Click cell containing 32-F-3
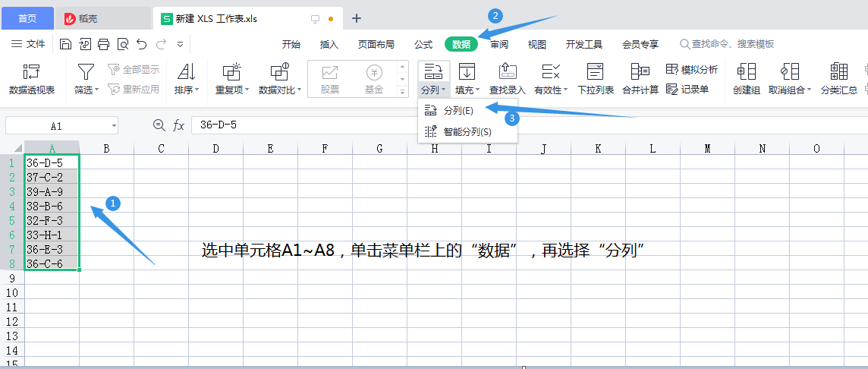 pyautogui.click(x=52, y=220)
